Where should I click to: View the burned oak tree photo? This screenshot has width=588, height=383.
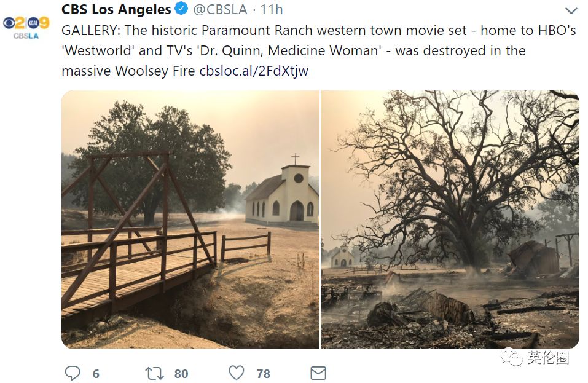(450, 219)
